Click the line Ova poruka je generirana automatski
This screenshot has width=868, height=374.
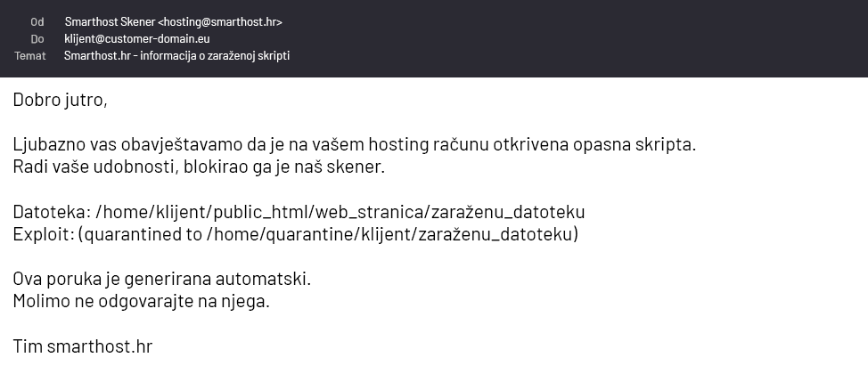(x=161, y=279)
